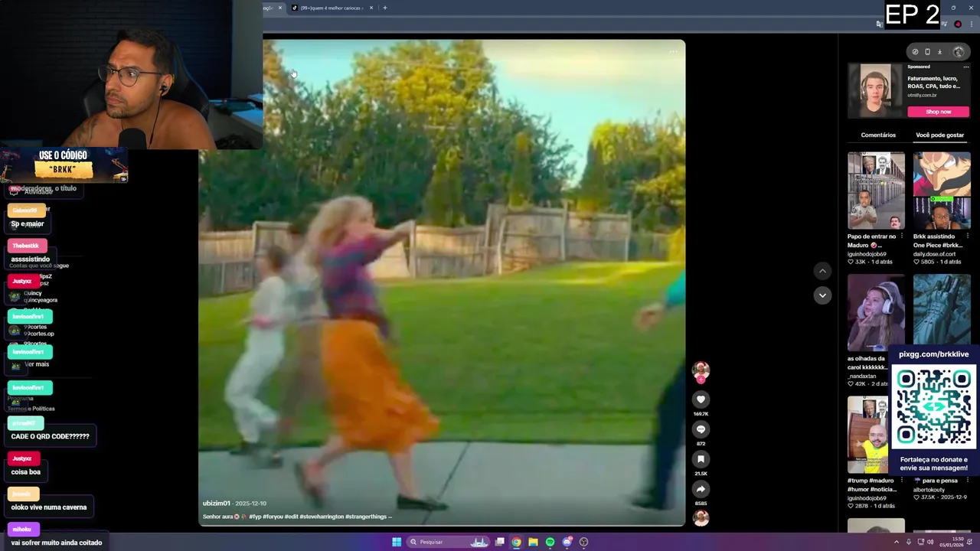Open Chrome's three-dot menu
The image size is (980, 551).
(x=971, y=24)
